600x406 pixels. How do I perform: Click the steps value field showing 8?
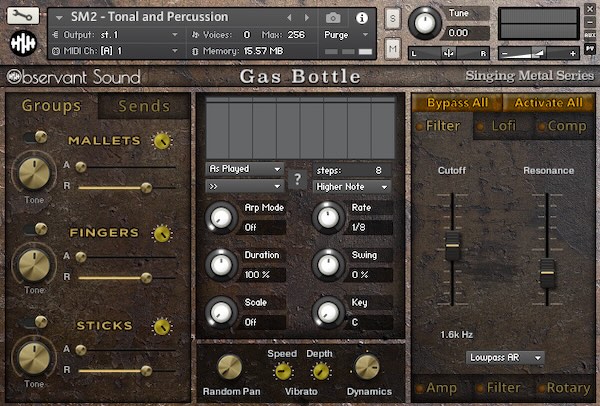coord(352,170)
